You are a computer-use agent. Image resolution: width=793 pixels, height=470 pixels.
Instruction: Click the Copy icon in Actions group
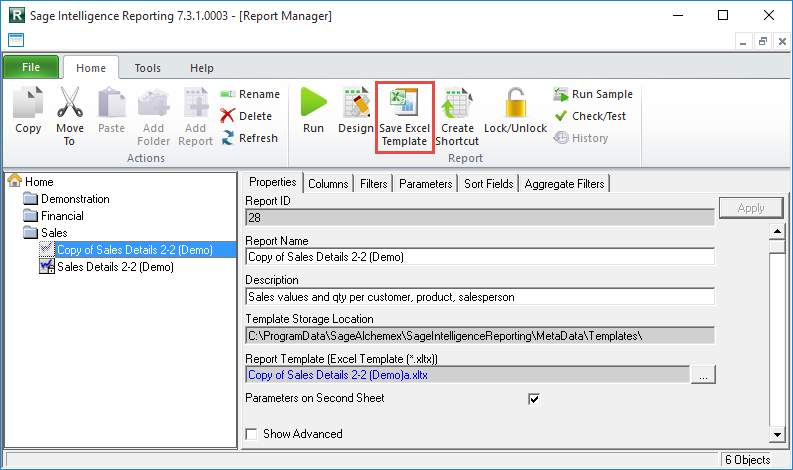[x=28, y=102]
